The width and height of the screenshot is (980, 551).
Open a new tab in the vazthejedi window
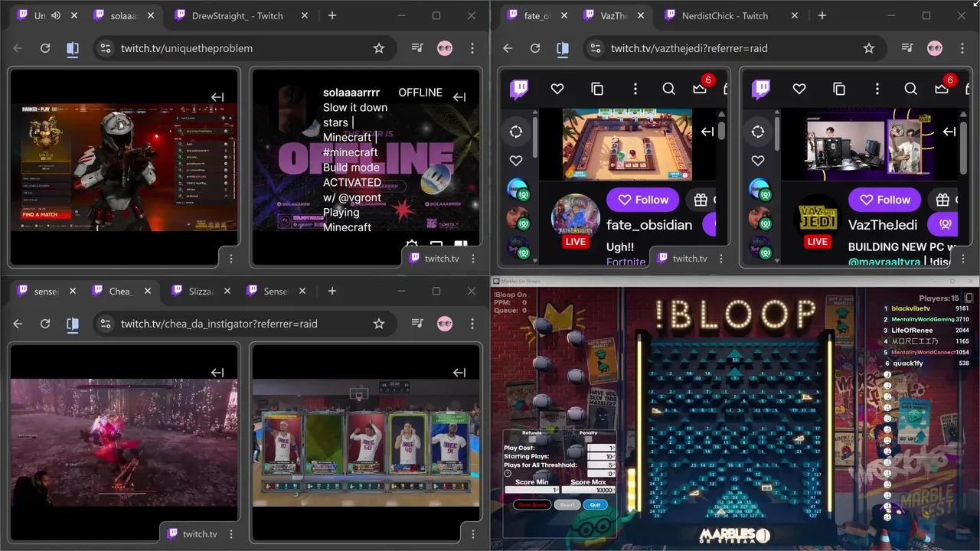pyautogui.click(x=822, y=15)
